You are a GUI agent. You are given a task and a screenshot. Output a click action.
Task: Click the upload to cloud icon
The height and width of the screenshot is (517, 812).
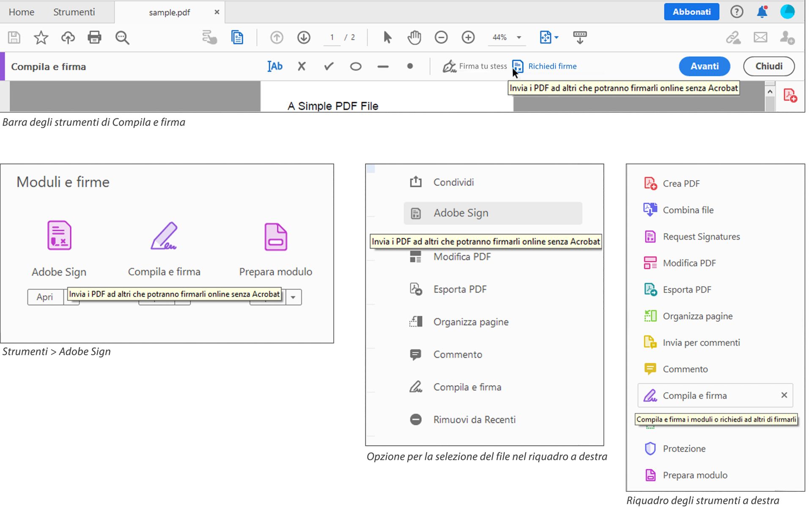68,38
